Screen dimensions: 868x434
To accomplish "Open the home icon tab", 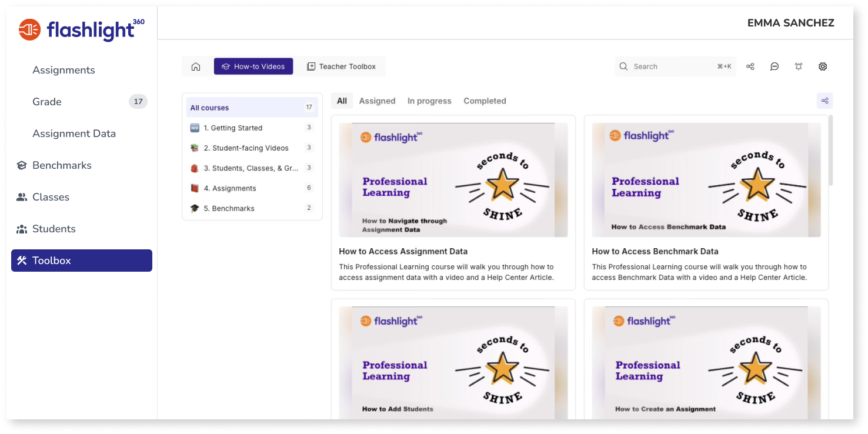I will click(x=196, y=66).
